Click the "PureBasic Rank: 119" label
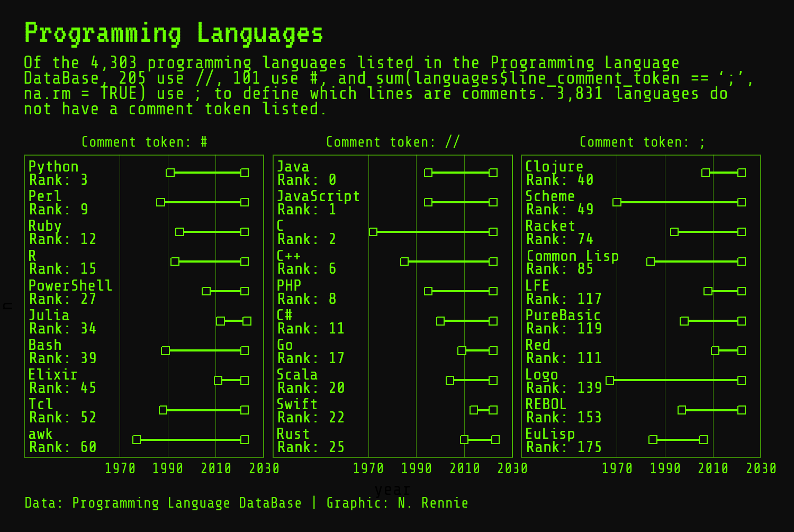Viewport: 794px width, 532px height. 564,322
